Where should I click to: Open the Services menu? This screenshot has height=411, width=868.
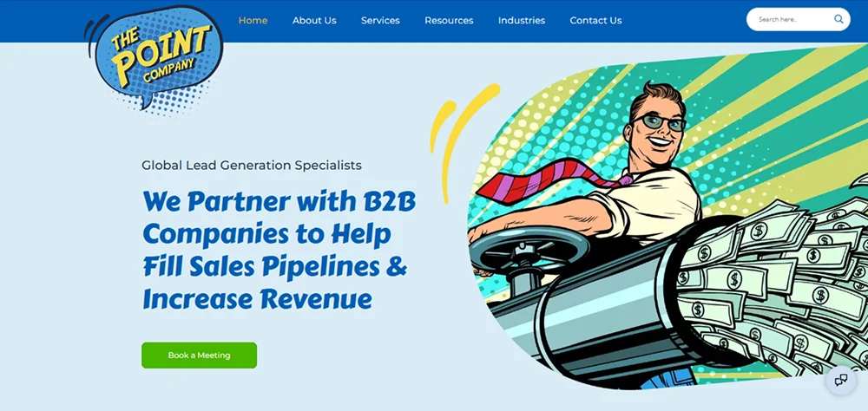click(x=380, y=21)
